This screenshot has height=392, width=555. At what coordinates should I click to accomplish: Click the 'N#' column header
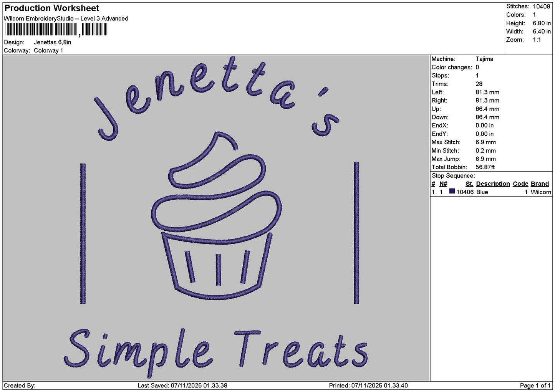tap(443, 184)
